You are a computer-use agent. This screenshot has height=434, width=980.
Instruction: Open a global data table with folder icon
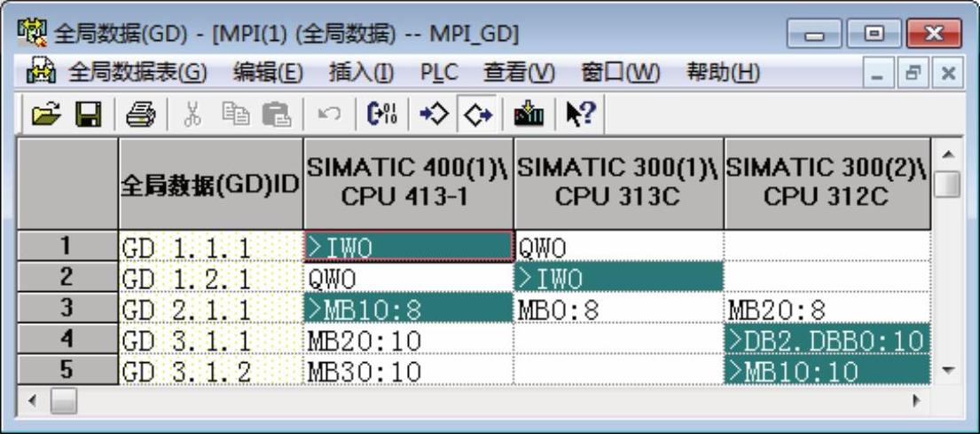coord(47,114)
